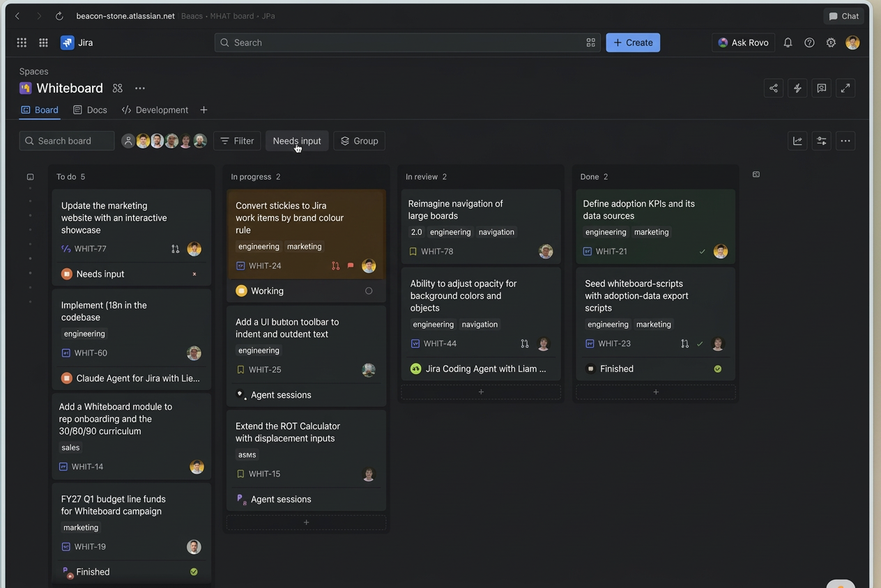
Task: Click the Spaces breadcrumb
Action: pyautogui.click(x=33, y=71)
